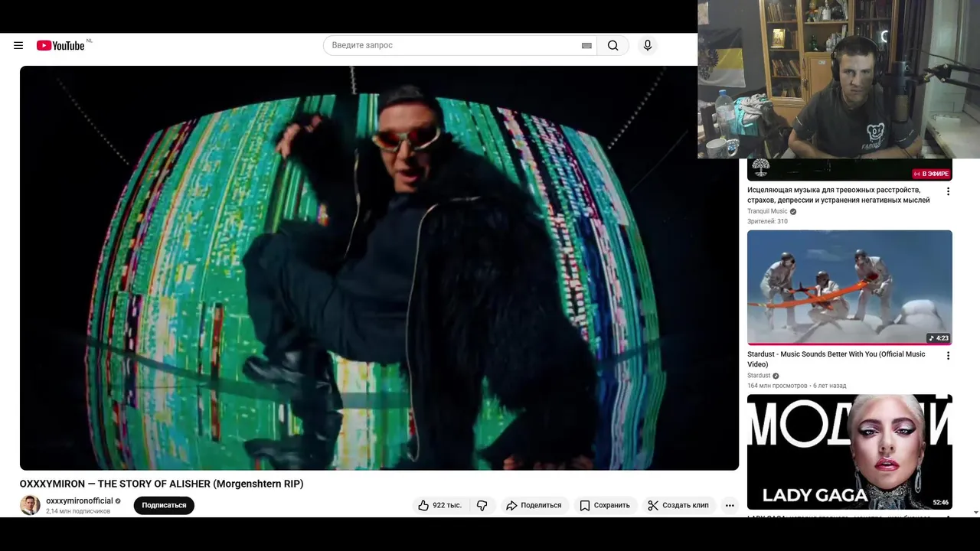Dislike the video with thumbs-down
The width and height of the screenshot is (980, 551).
click(x=482, y=505)
